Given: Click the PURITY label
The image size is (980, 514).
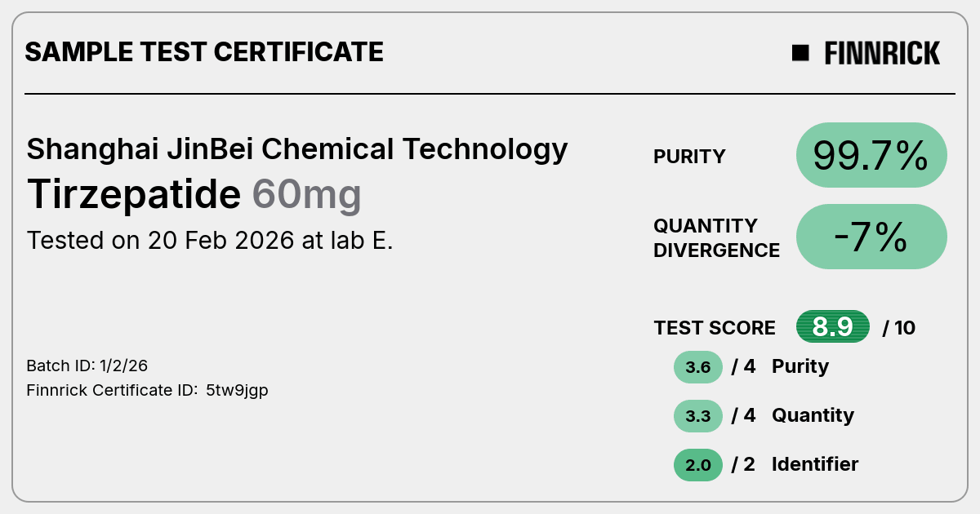Looking at the screenshot, I should [689, 157].
